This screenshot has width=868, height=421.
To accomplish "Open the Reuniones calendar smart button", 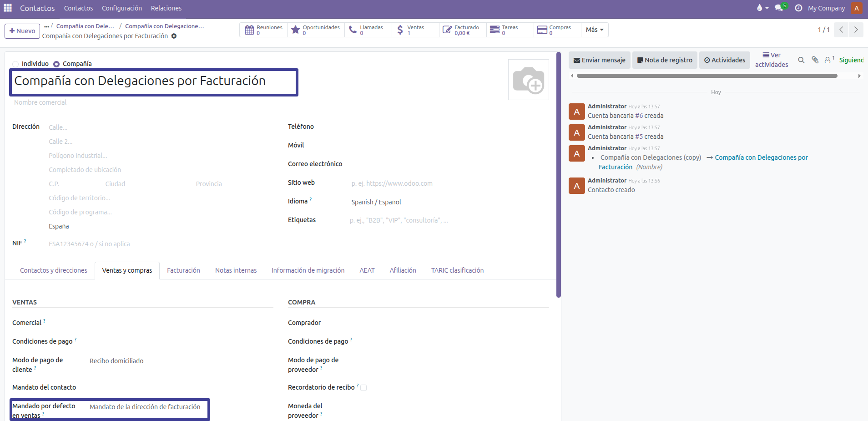I will [263, 30].
